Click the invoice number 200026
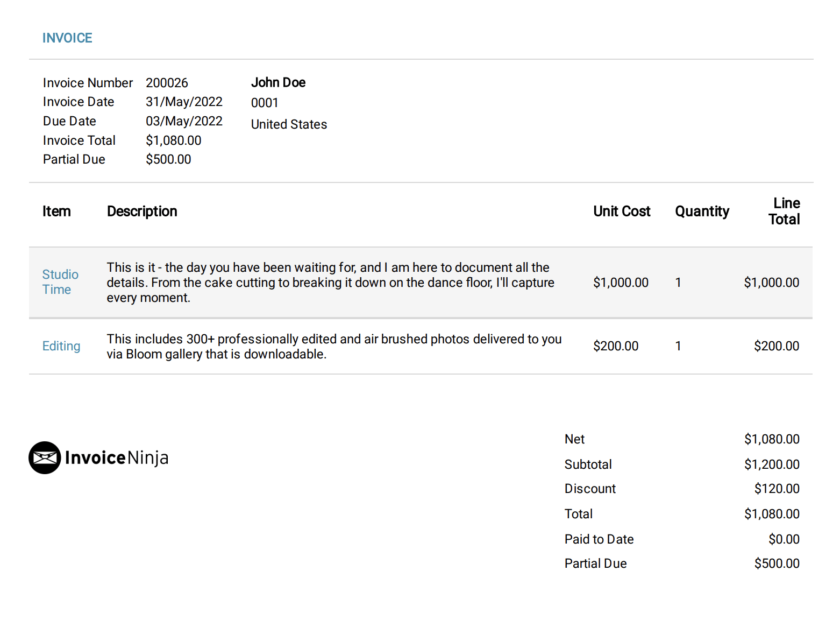 [167, 82]
